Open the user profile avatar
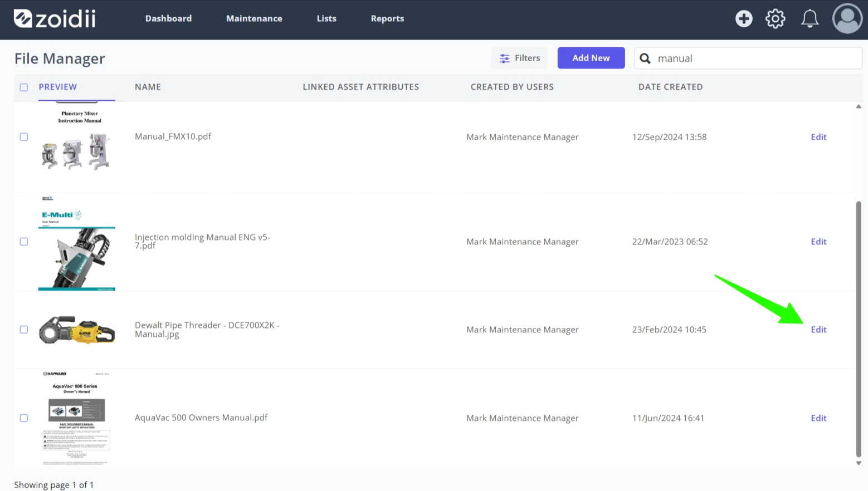This screenshot has width=868, height=491. pyautogui.click(x=847, y=18)
